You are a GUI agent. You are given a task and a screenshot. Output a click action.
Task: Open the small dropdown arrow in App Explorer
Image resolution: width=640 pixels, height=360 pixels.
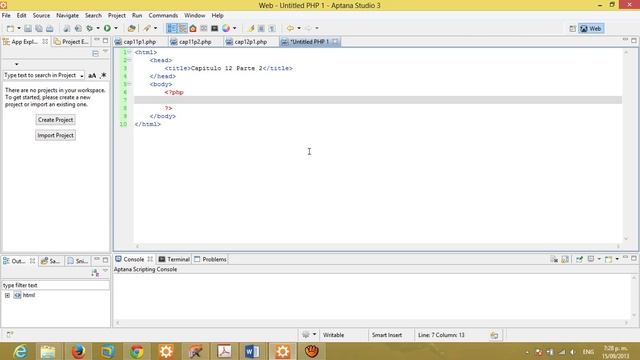pyautogui.click(x=16, y=64)
